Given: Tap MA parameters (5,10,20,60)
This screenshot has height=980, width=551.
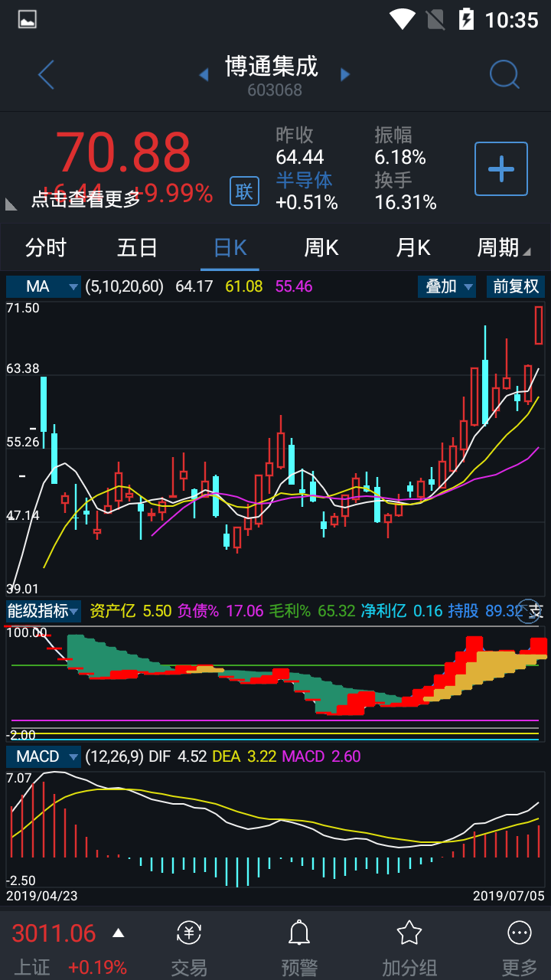Looking at the screenshot, I should (x=124, y=286).
